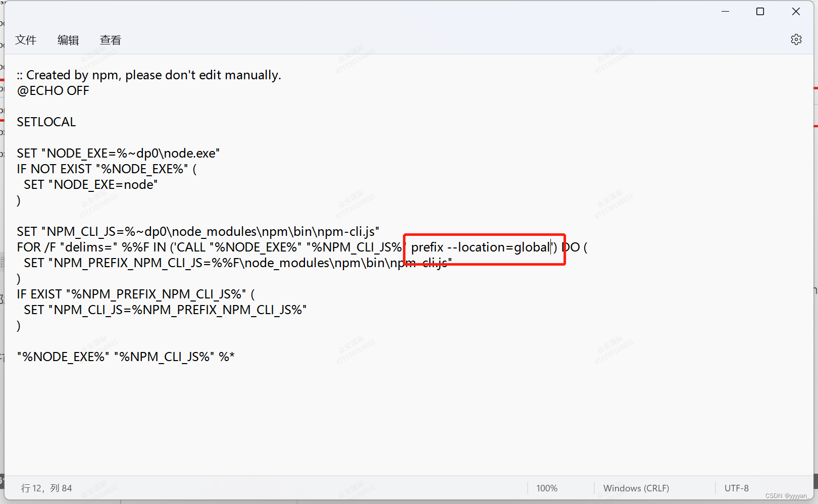
Task: Close the Notepad window
Action: coord(796,11)
